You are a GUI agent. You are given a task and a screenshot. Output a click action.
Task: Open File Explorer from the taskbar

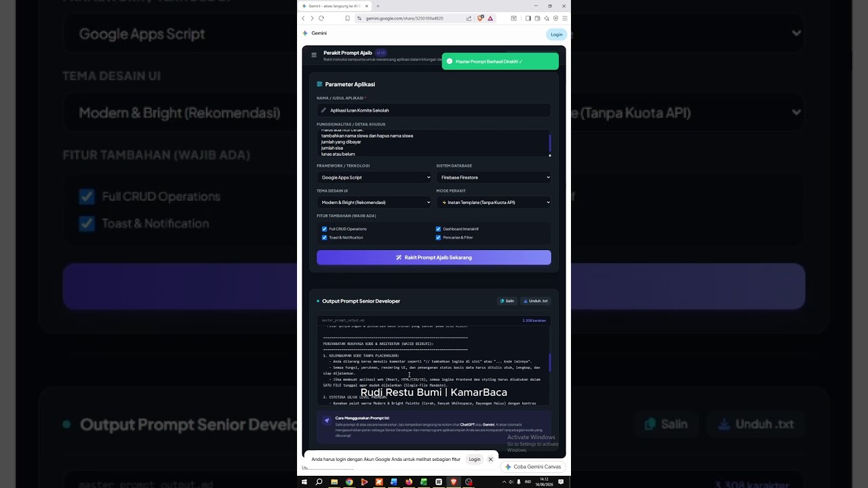[334, 482]
